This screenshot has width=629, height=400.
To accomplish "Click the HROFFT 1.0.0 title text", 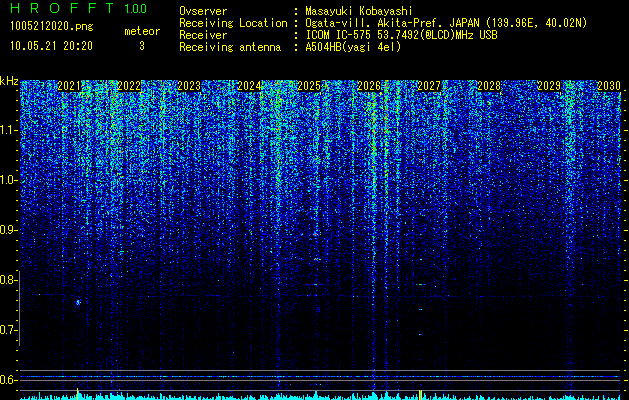I will (79, 8).
